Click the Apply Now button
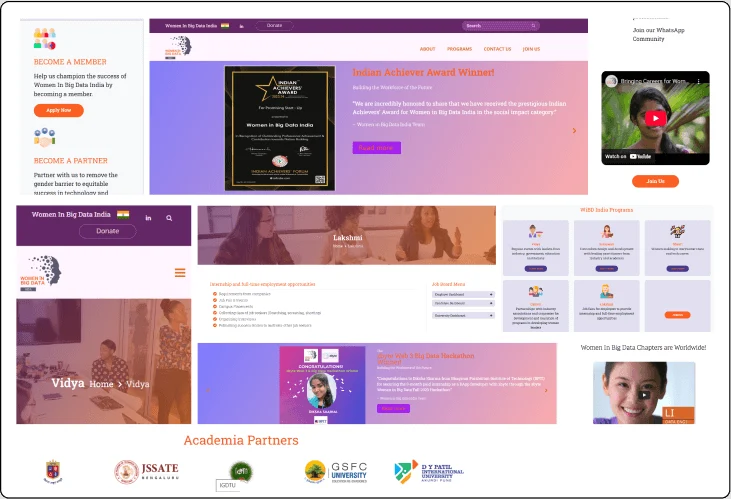 (x=59, y=111)
